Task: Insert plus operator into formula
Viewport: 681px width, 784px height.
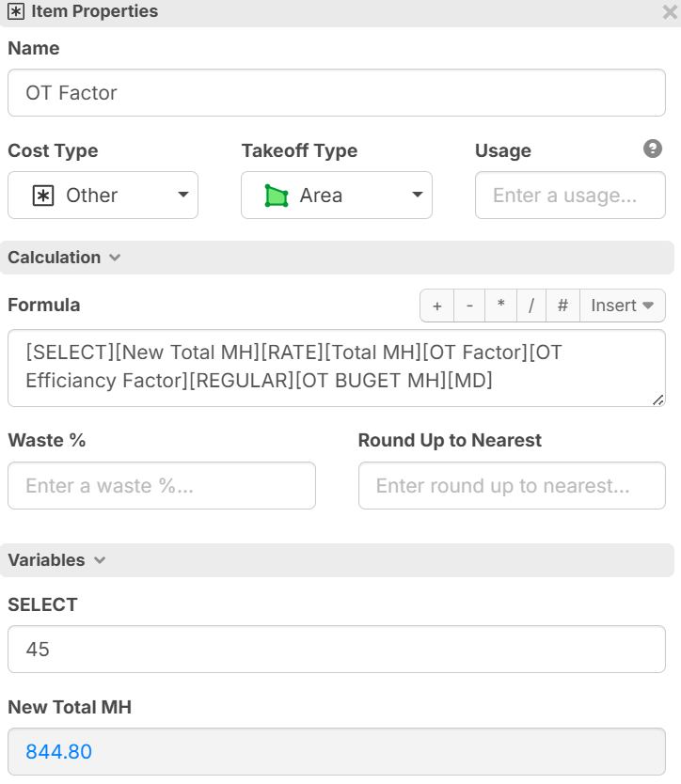Action: pyautogui.click(x=436, y=306)
